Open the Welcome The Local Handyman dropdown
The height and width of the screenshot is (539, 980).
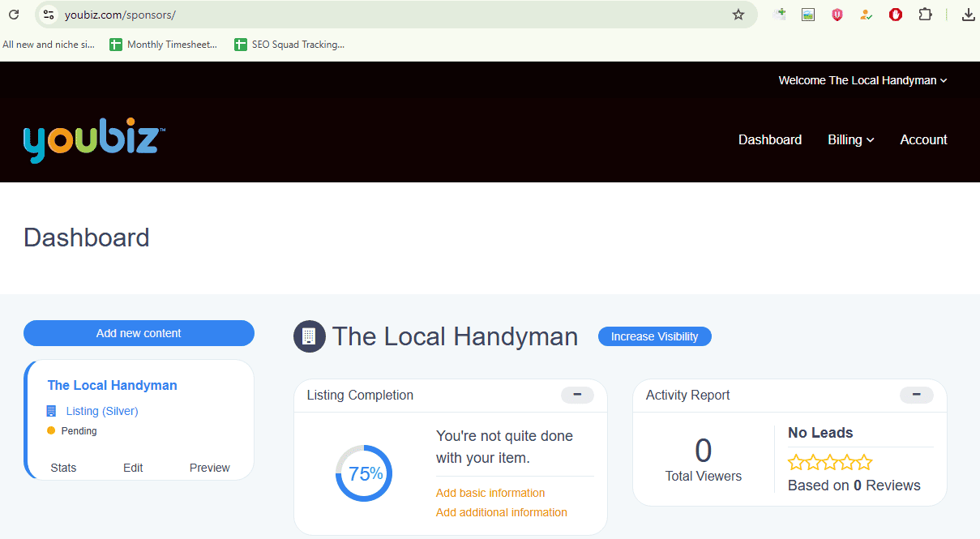(x=862, y=80)
